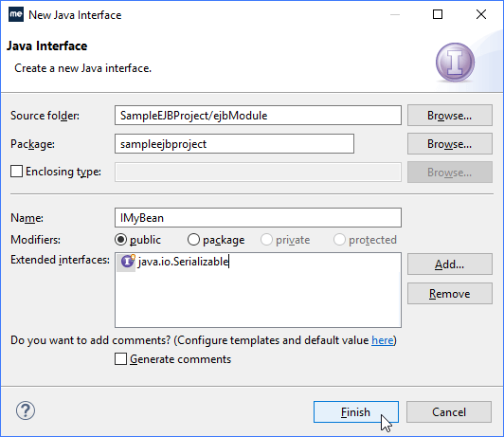
Task: Click the Finish button
Action: [x=356, y=412]
